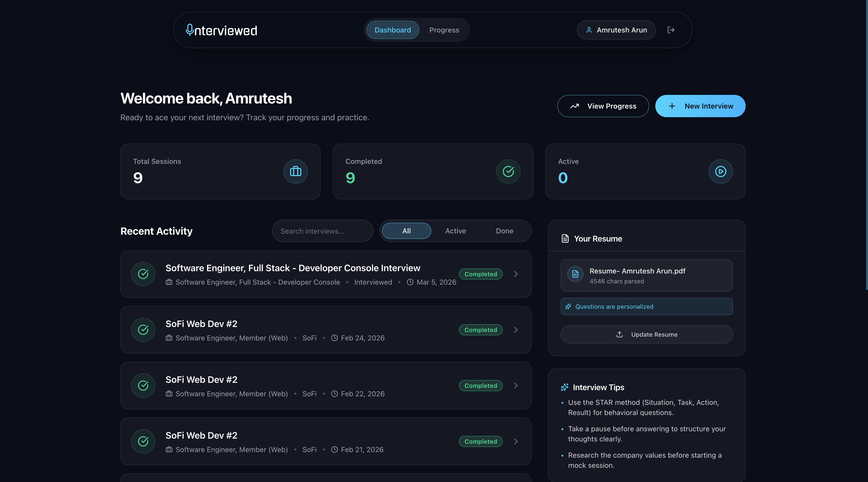Filter recent activity by Active
Viewport: 868px width, 482px height.
point(456,231)
